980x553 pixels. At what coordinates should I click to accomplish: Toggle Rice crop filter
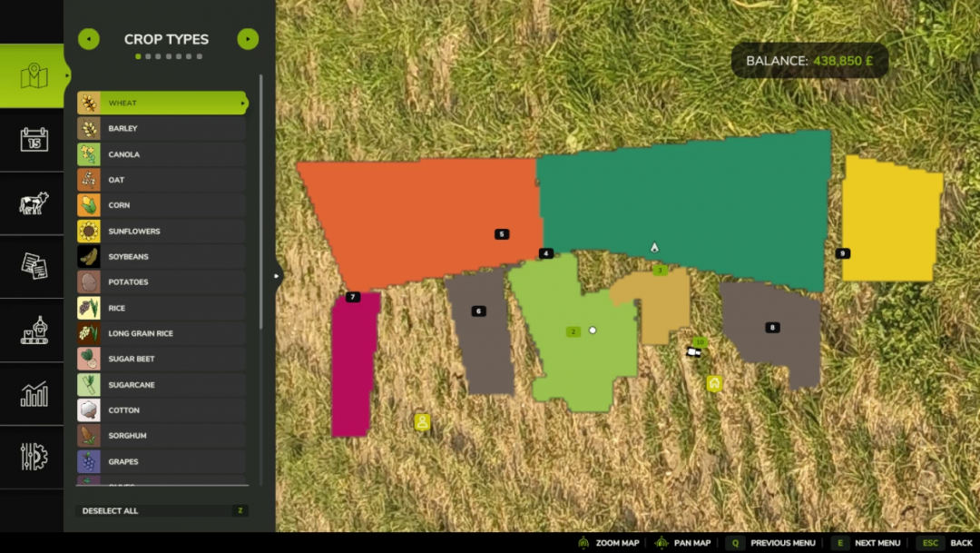click(x=162, y=308)
